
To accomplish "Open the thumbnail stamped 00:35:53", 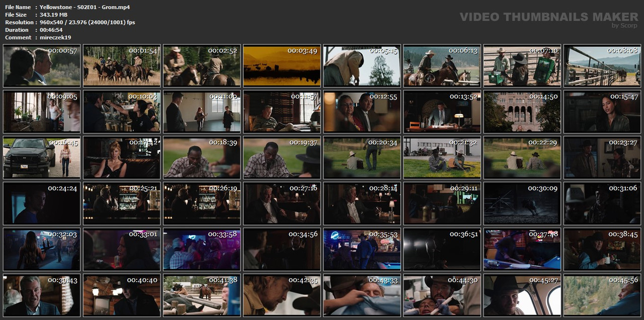I will point(362,250).
